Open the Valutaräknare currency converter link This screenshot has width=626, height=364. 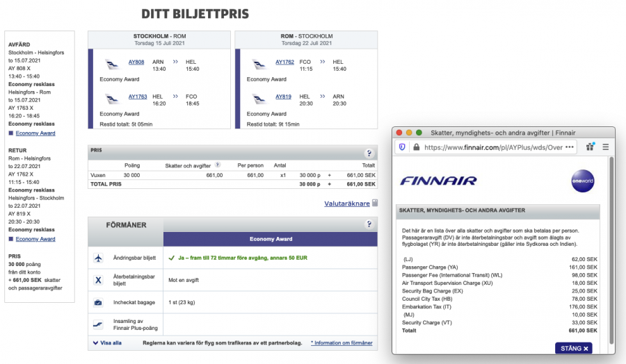click(x=347, y=204)
